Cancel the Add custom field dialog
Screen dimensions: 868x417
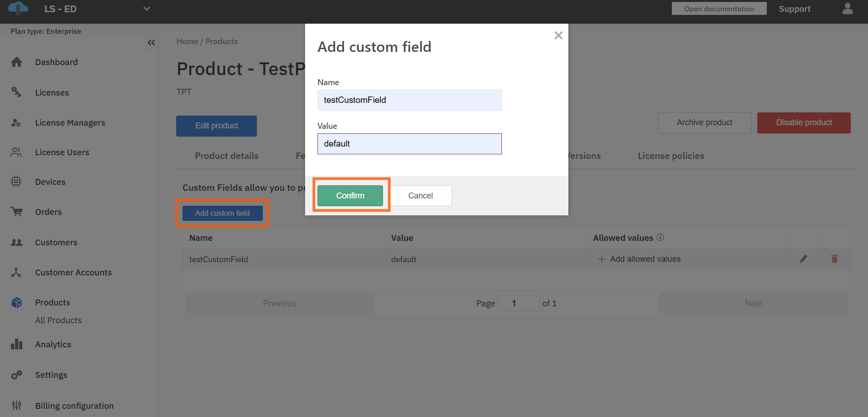[x=420, y=196]
